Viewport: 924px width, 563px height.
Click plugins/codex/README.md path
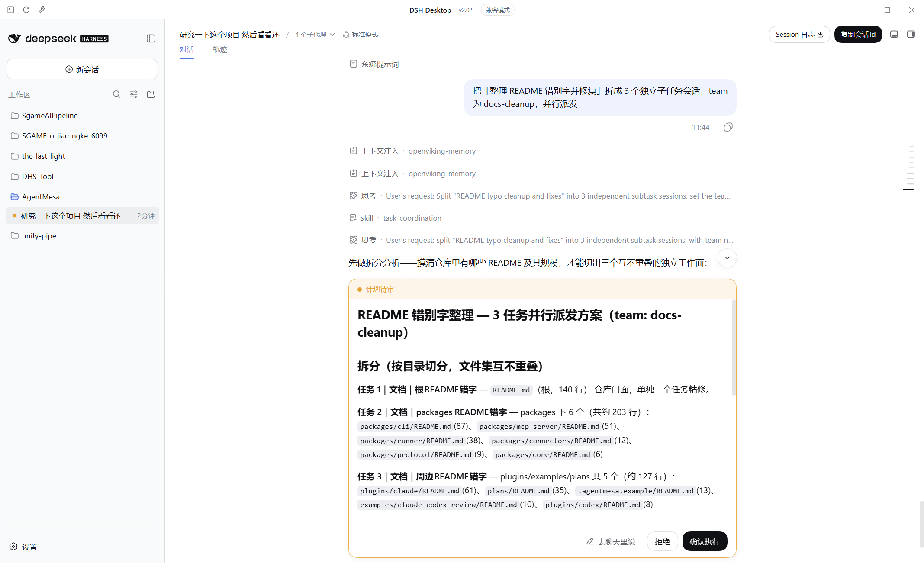(592, 505)
